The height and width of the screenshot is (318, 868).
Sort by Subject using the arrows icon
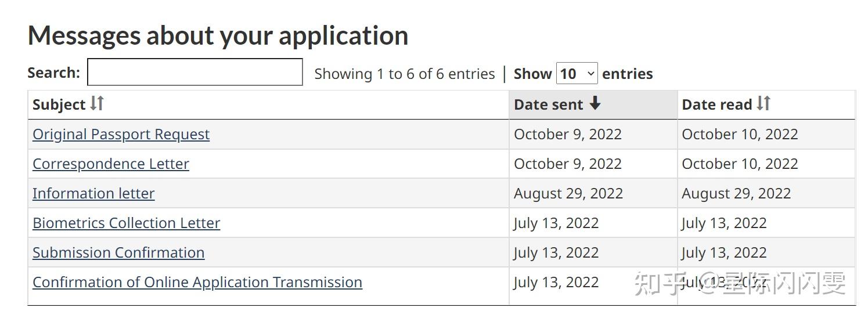tap(97, 103)
